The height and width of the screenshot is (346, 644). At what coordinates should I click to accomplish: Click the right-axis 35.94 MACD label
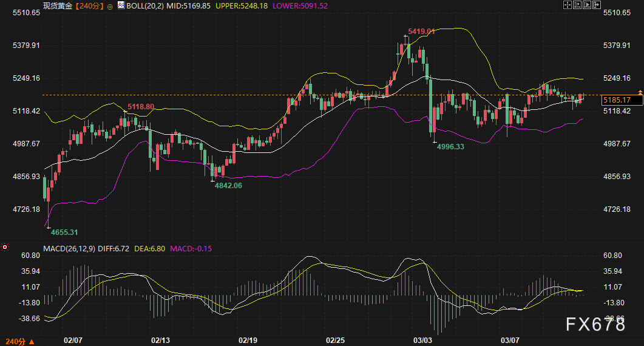click(612, 271)
